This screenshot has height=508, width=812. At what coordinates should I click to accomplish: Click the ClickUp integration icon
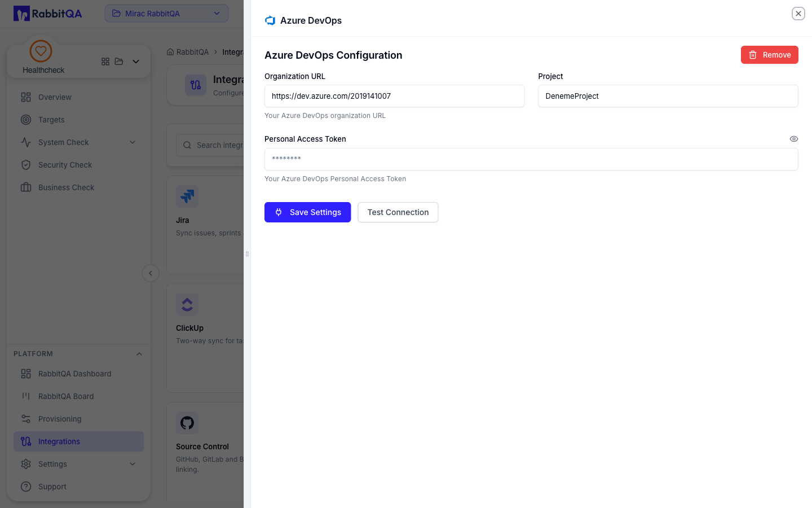pyautogui.click(x=187, y=304)
